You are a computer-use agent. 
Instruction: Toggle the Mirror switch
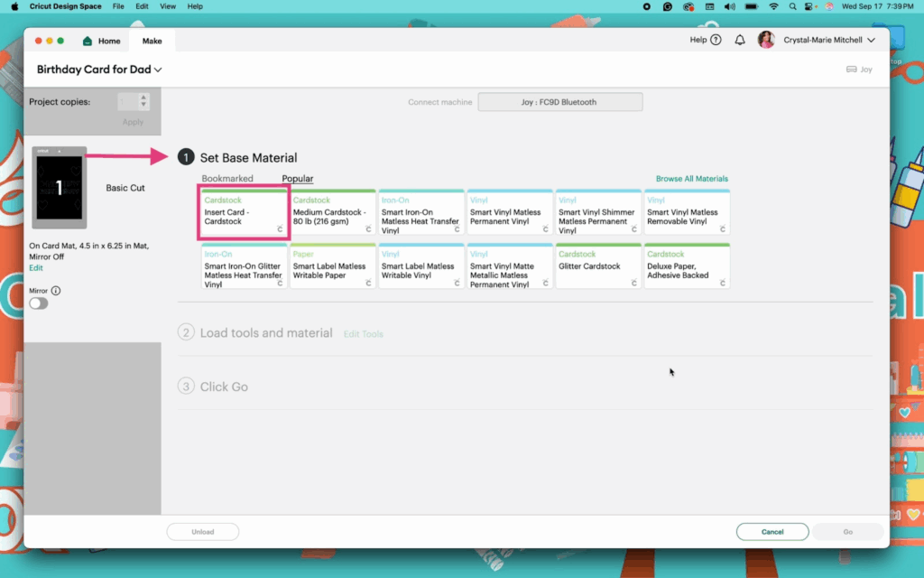[39, 304]
